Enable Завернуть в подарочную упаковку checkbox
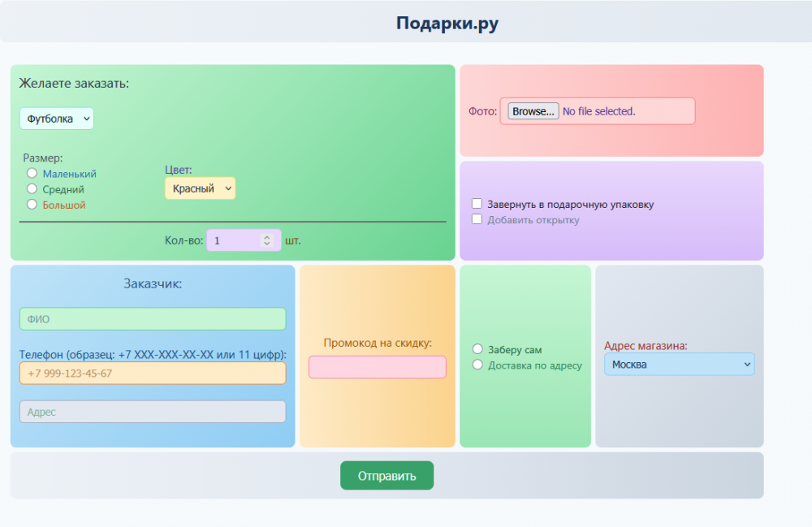Screen dimensions: 812x527 (x=477, y=204)
